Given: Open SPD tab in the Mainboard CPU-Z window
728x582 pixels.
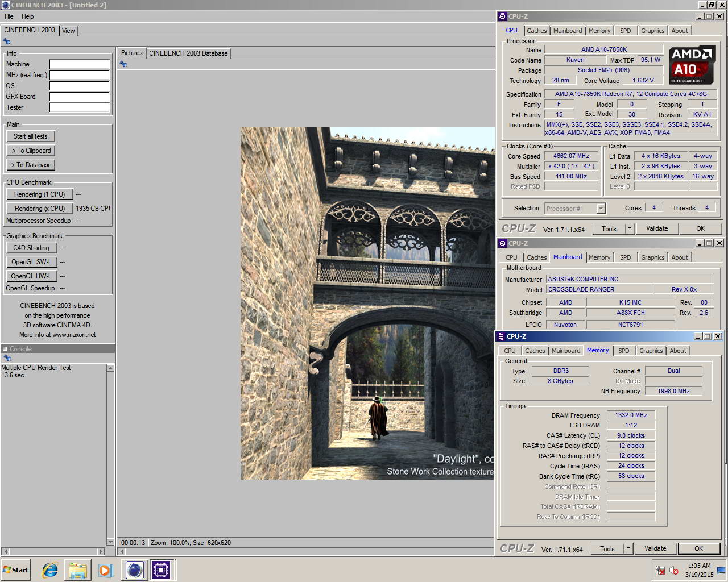Looking at the screenshot, I should tap(625, 257).
